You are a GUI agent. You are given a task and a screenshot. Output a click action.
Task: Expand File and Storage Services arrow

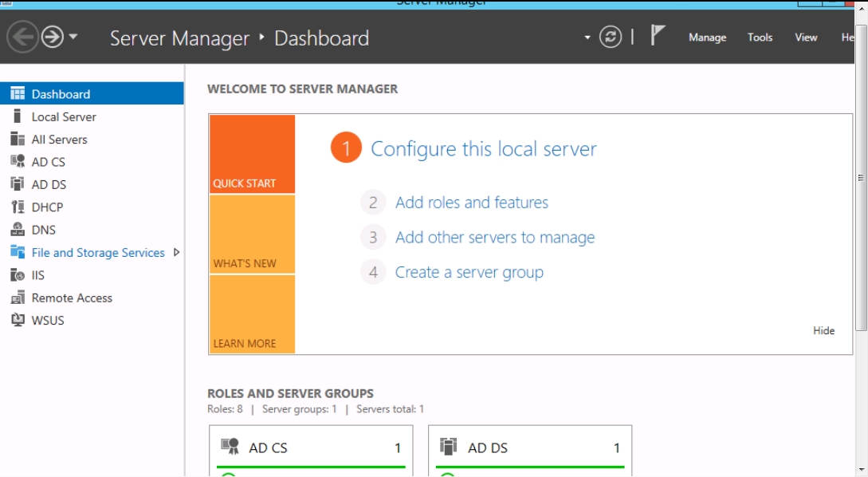click(177, 252)
